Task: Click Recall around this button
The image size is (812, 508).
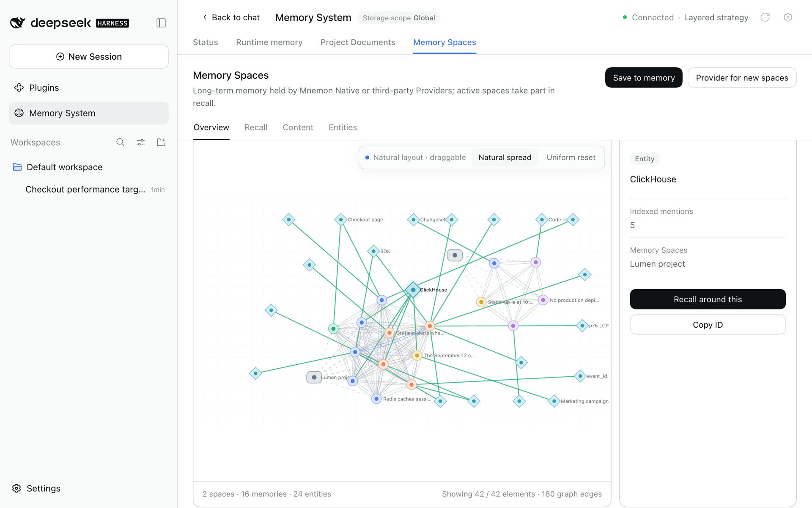Action: tap(708, 299)
